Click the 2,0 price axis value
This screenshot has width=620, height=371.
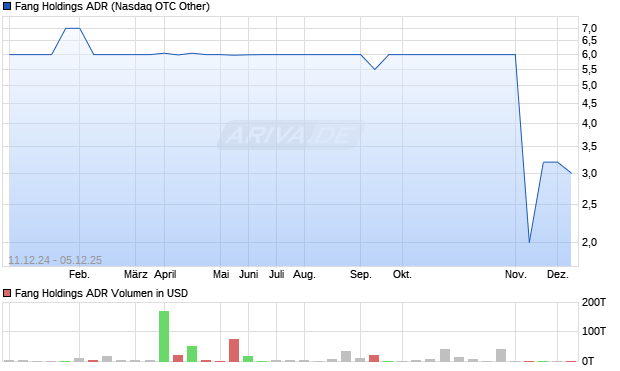point(589,242)
